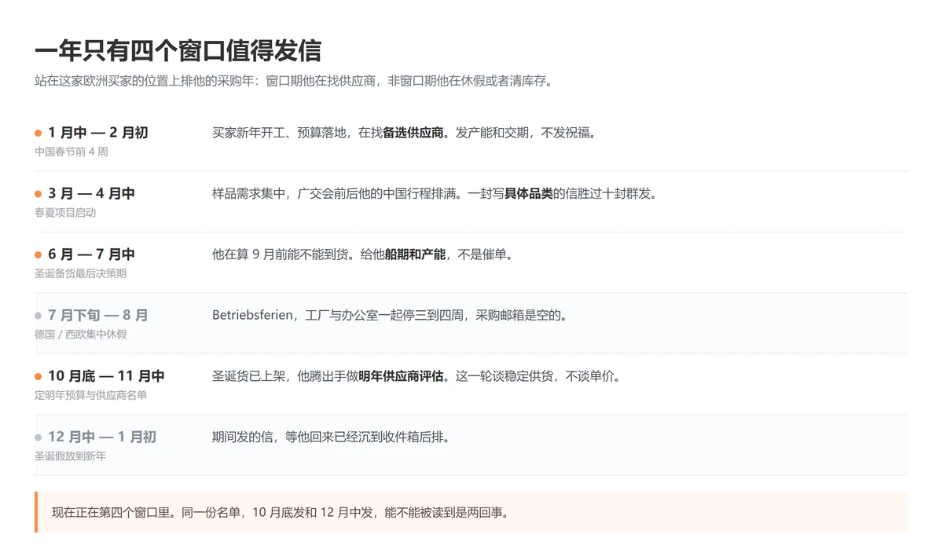This screenshot has width=943, height=560.
Task: Select the period label 7 月下旬 — 8 月
Action: (98, 316)
